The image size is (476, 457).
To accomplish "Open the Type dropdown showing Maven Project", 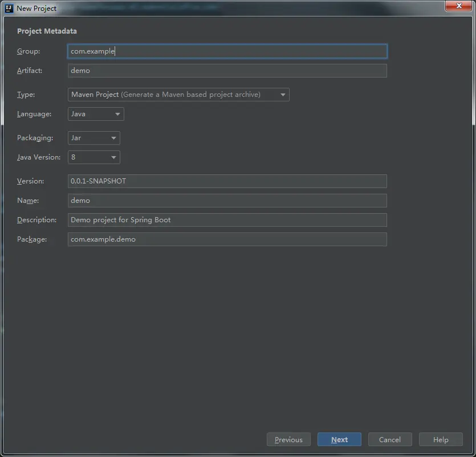I will click(x=178, y=95).
